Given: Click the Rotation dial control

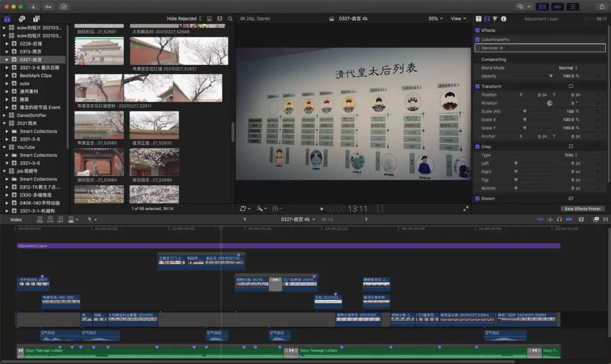Looking at the screenshot, I should (x=549, y=103).
